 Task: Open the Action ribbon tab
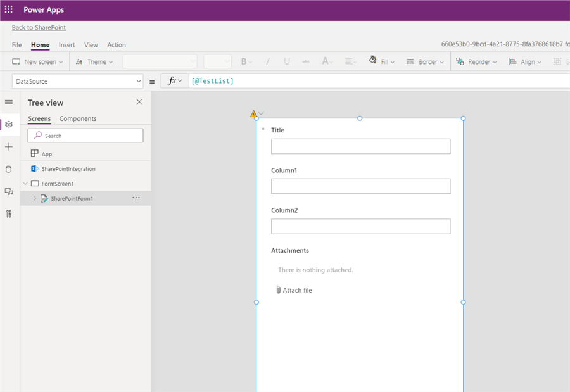pyautogui.click(x=117, y=45)
